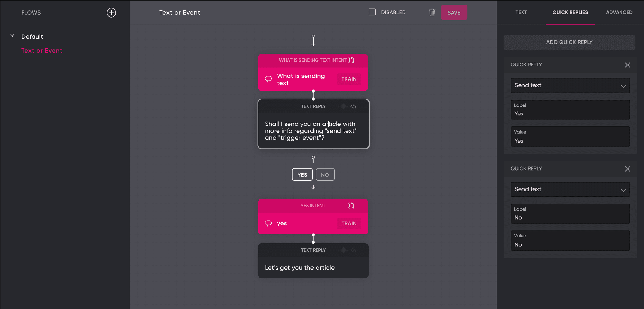Image resolution: width=644 pixels, height=309 pixels.
Task: Select the 'Text or Event' flow
Action: (x=42, y=51)
